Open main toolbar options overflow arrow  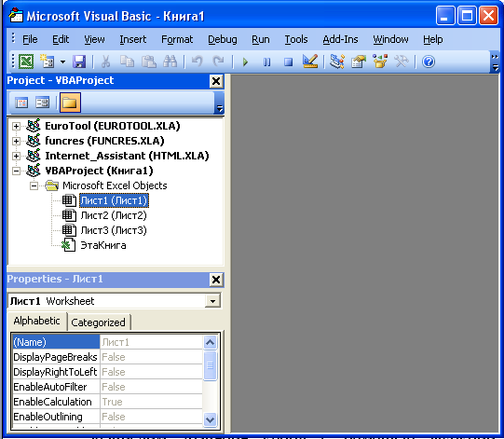495,62
